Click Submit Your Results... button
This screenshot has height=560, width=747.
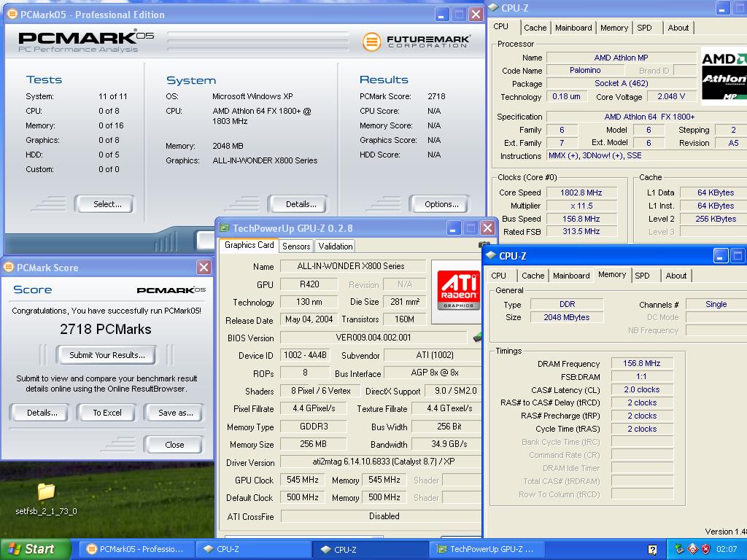(107, 355)
